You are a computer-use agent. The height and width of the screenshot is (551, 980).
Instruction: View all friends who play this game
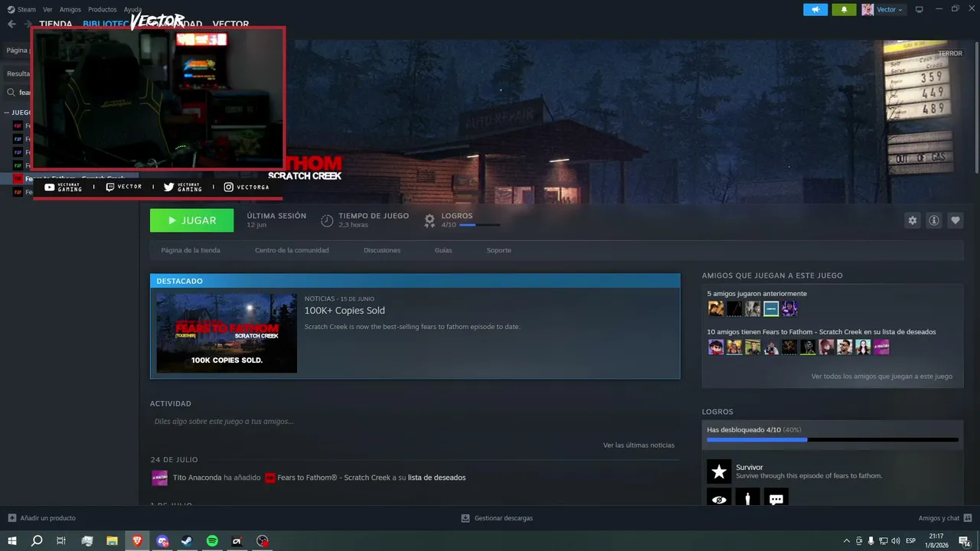(882, 377)
